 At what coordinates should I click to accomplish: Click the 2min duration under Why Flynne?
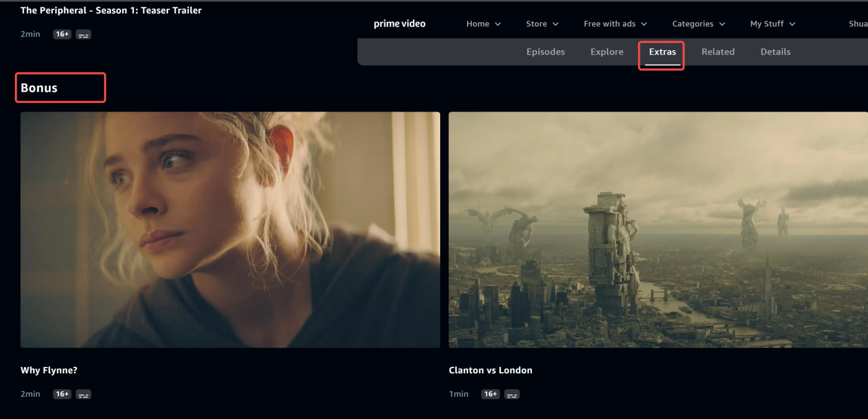[30, 394]
